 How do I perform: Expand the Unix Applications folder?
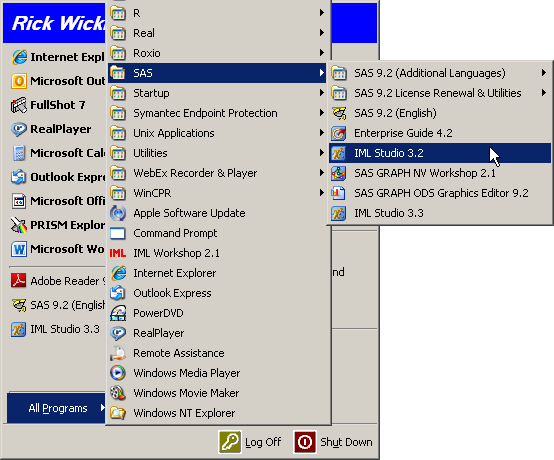tap(217, 133)
